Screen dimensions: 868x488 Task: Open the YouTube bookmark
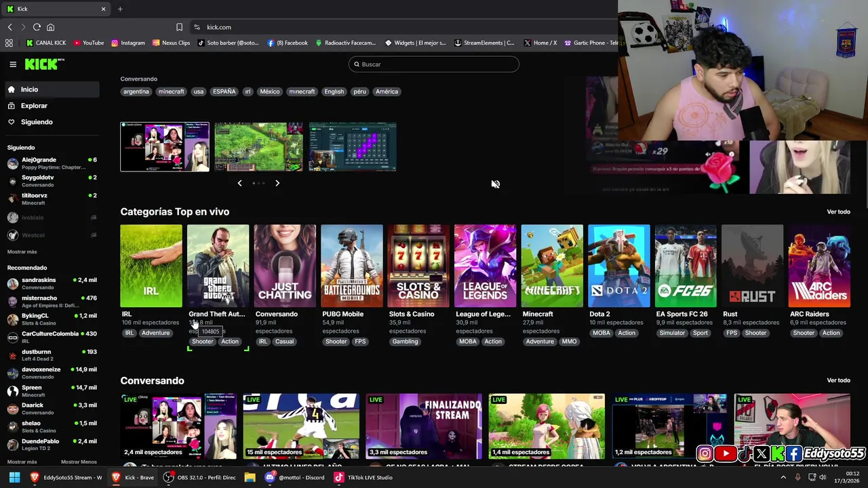[x=89, y=43]
